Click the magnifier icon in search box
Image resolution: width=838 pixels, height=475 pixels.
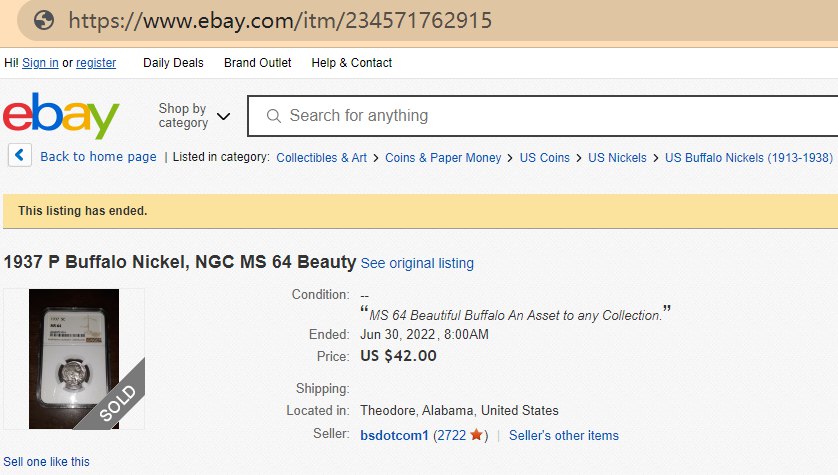(273, 116)
